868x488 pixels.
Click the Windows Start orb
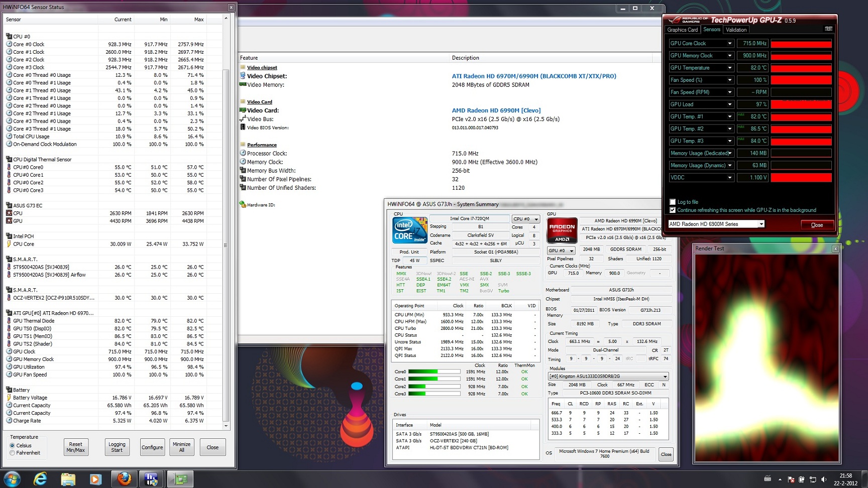(x=12, y=479)
